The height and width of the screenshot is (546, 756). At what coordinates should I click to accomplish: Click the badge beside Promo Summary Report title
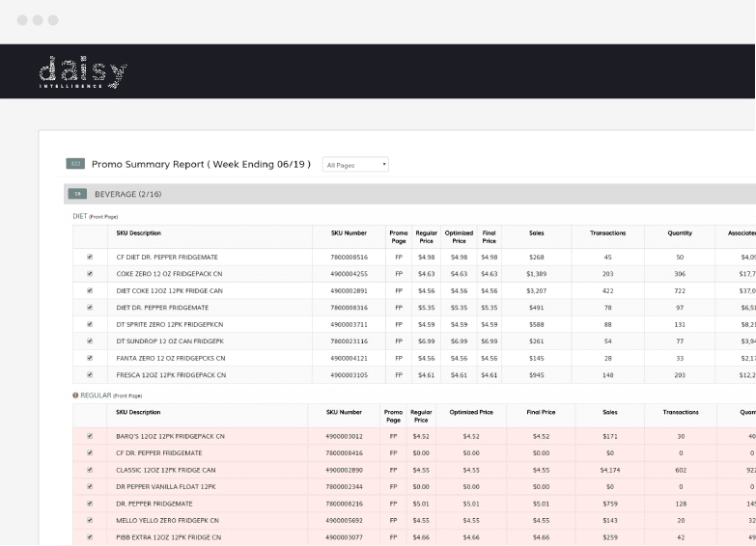point(75,164)
